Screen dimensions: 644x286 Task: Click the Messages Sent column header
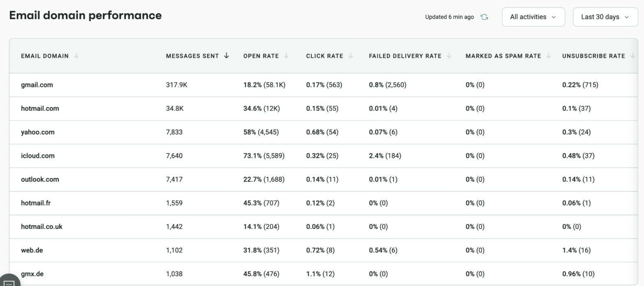pos(192,56)
